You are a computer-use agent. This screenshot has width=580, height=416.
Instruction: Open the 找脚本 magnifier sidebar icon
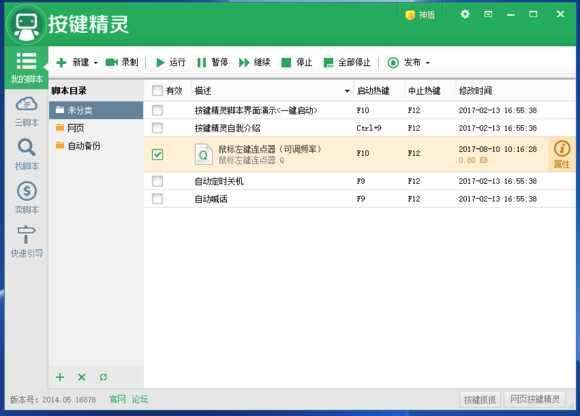click(x=26, y=147)
